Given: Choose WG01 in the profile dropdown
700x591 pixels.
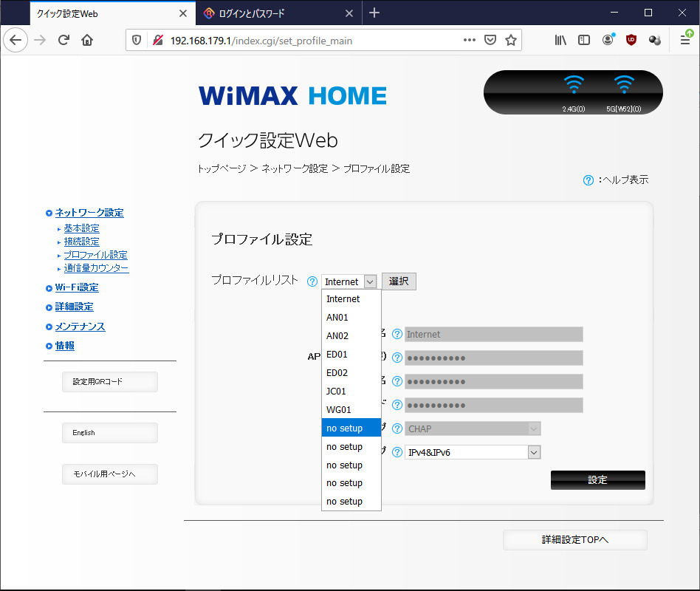Looking at the screenshot, I should [338, 410].
